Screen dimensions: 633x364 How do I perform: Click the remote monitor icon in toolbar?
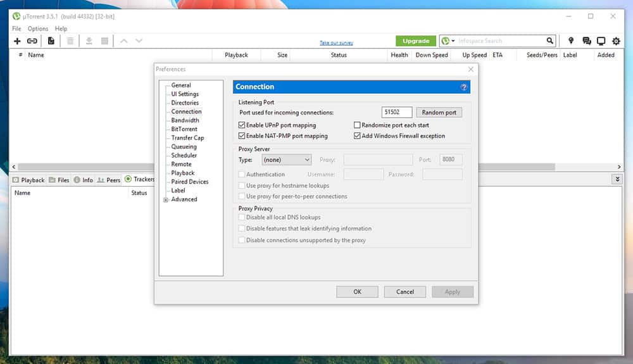click(x=601, y=41)
